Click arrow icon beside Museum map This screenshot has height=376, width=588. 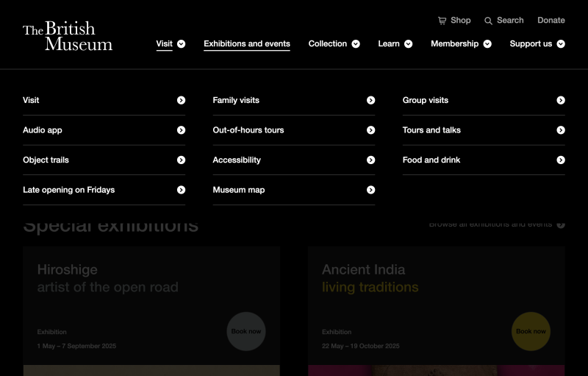coord(371,191)
